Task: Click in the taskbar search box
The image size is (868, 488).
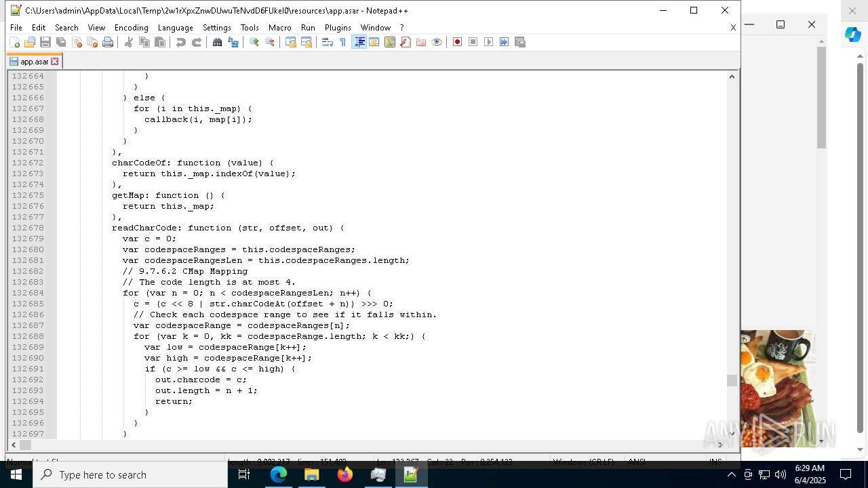Action: coord(131,475)
